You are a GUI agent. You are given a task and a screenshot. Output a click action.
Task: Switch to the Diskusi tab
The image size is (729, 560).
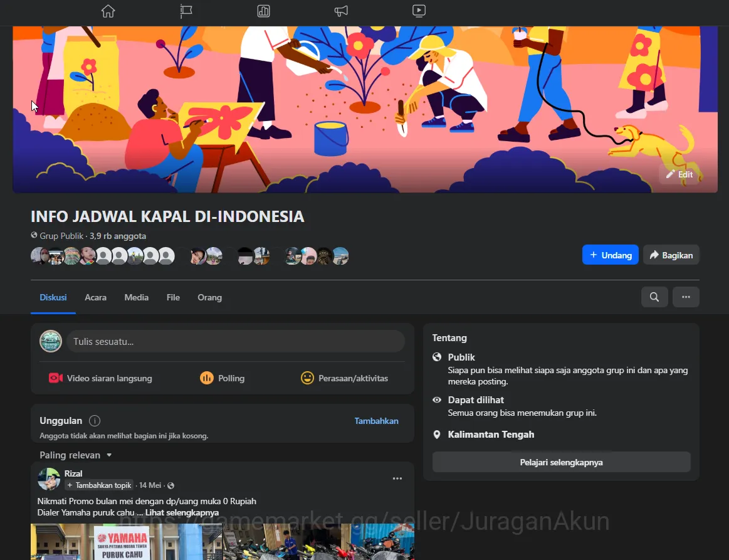pyautogui.click(x=53, y=297)
